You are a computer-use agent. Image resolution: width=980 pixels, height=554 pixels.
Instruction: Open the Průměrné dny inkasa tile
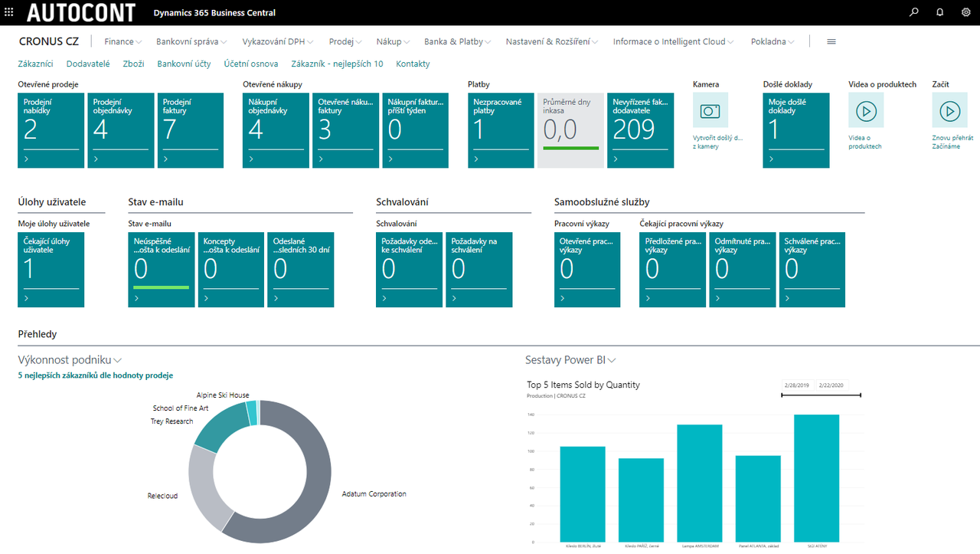(570, 130)
